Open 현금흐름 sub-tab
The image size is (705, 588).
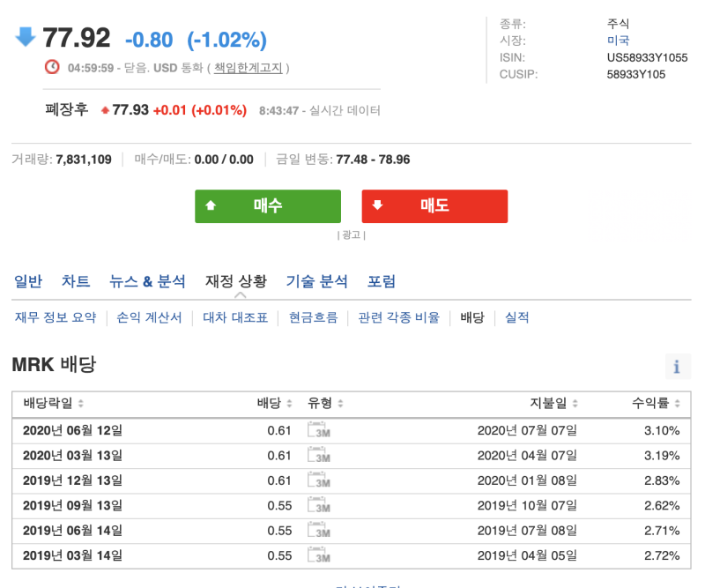[x=313, y=317]
